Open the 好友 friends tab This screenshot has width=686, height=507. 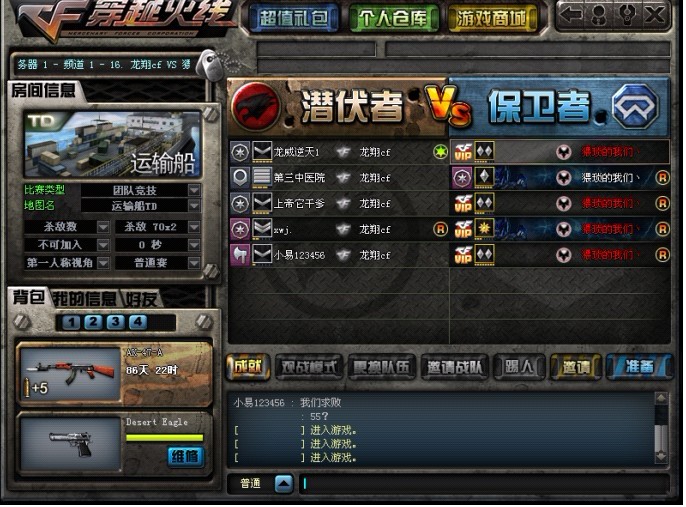point(141,299)
